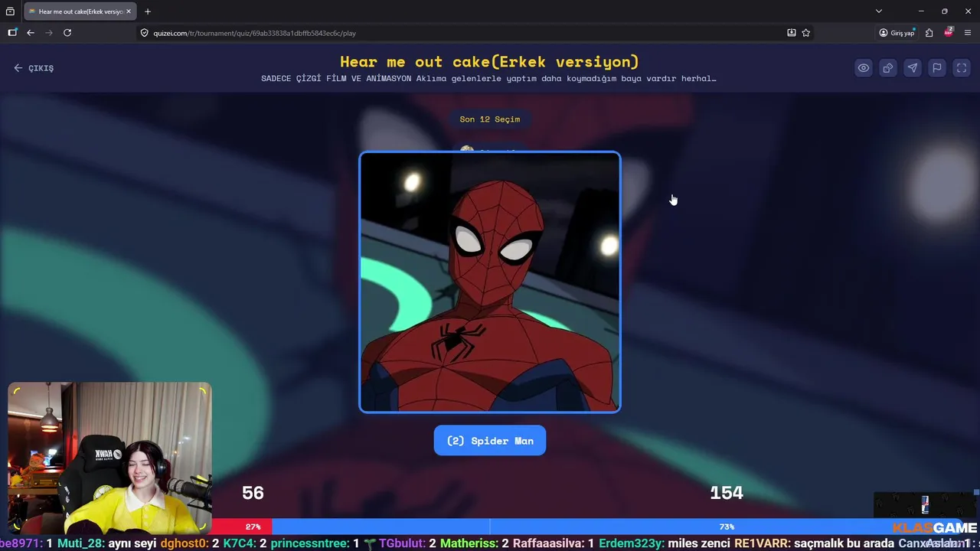Click the paper plane share icon

[912, 68]
